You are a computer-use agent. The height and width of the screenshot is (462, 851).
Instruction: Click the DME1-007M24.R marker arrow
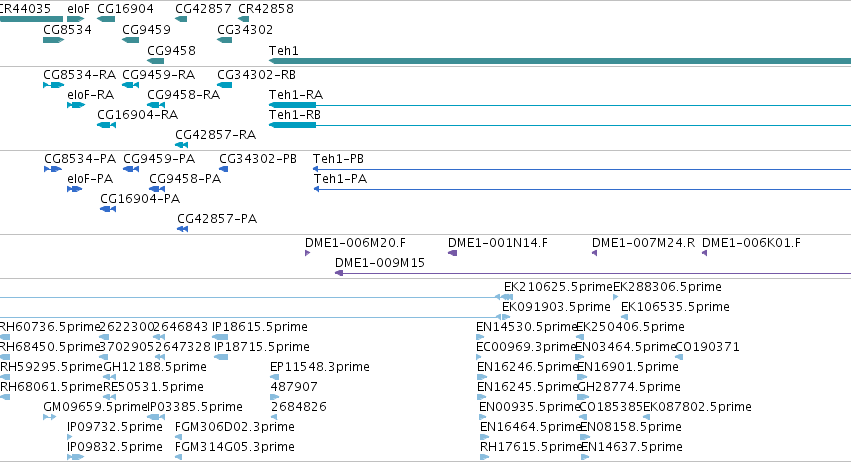pos(594,253)
